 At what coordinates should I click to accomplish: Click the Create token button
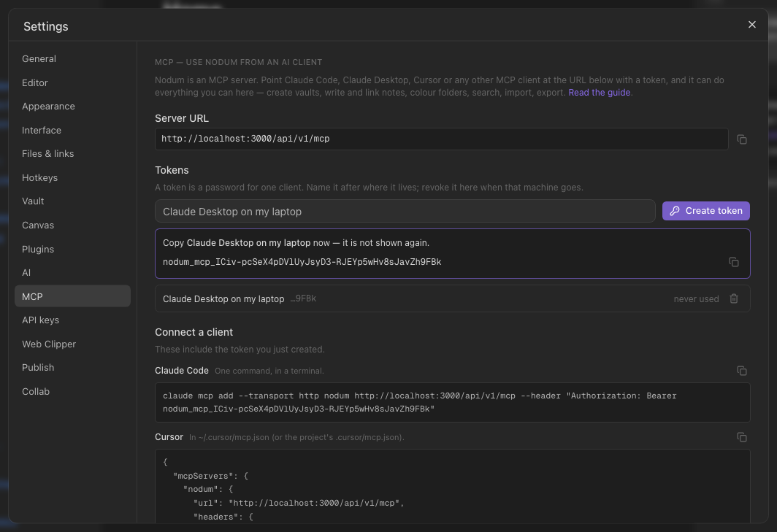[705, 211]
